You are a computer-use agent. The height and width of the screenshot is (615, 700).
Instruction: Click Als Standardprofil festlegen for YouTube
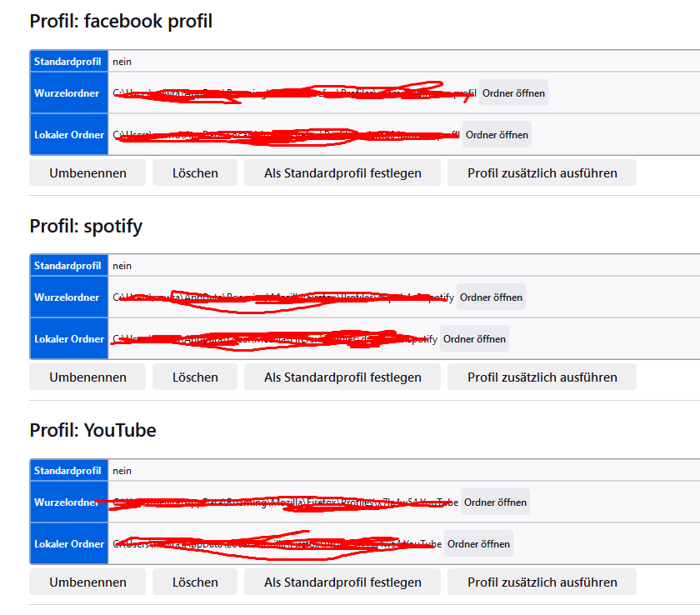[x=342, y=582]
